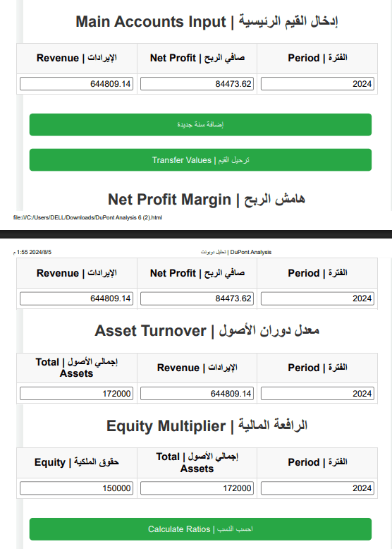The width and height of the screenshot is (392, 549).
Task: Select Period input in Asset Turnover section
Action: [x=317, y=394]
